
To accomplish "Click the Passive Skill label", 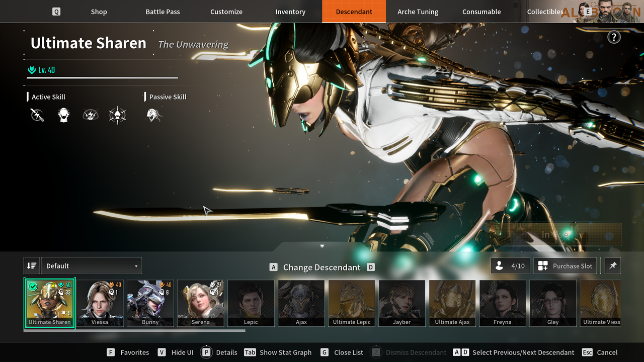I will pos(168,97).
